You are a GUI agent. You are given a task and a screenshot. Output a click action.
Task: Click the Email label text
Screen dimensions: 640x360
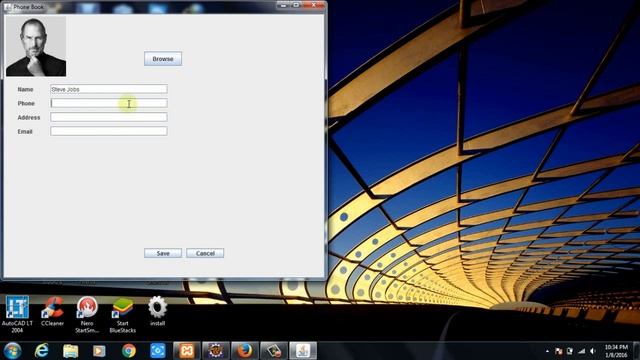point(25,131)
